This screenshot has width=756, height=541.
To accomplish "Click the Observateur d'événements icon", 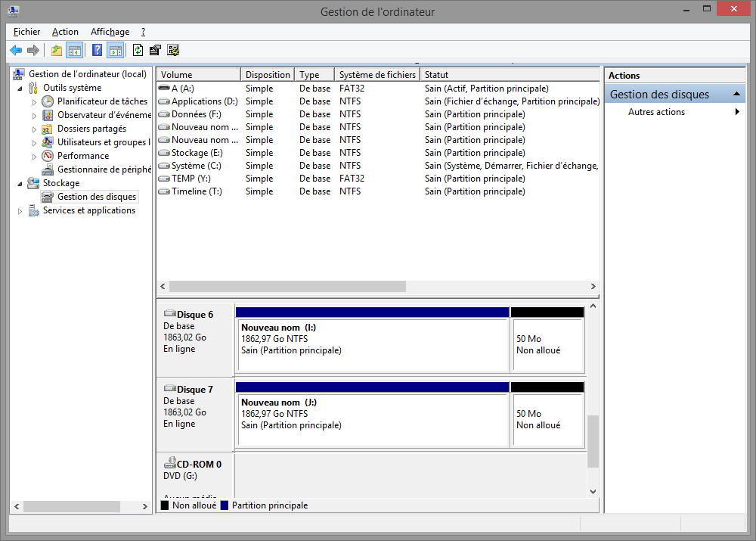I will (48, 115).
